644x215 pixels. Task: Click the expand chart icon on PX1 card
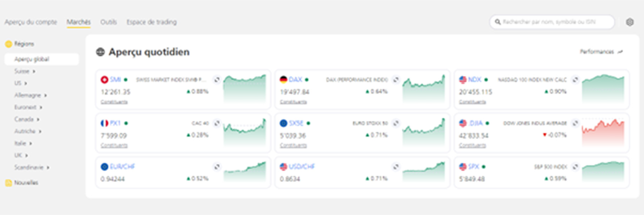click(217, 123)
